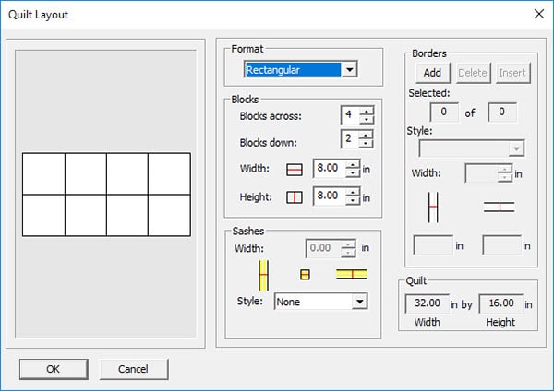The height and width of the screenshot is (392, 554).
Task: Click the Sashes Width 0.00 field
Action: click(323, 248)
